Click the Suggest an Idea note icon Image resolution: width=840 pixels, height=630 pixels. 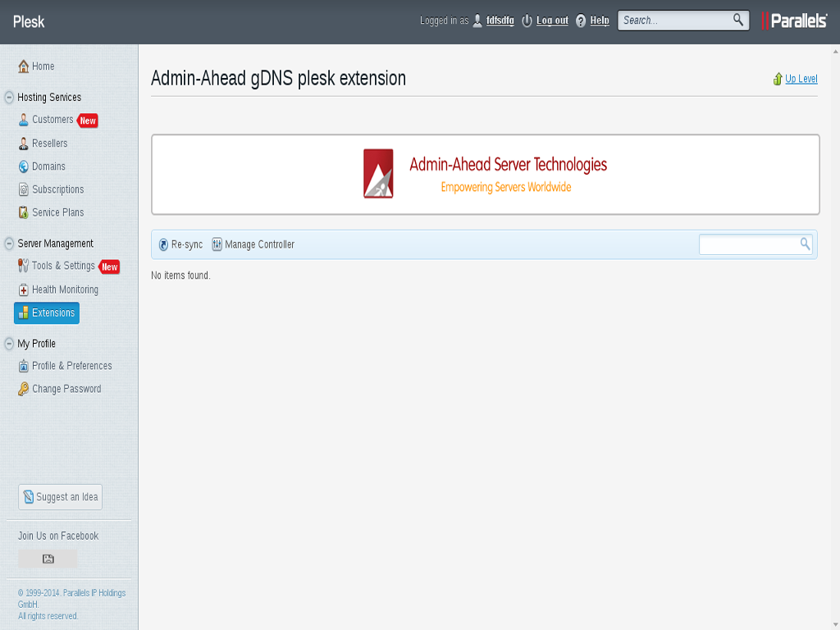[x=29, y=497]
